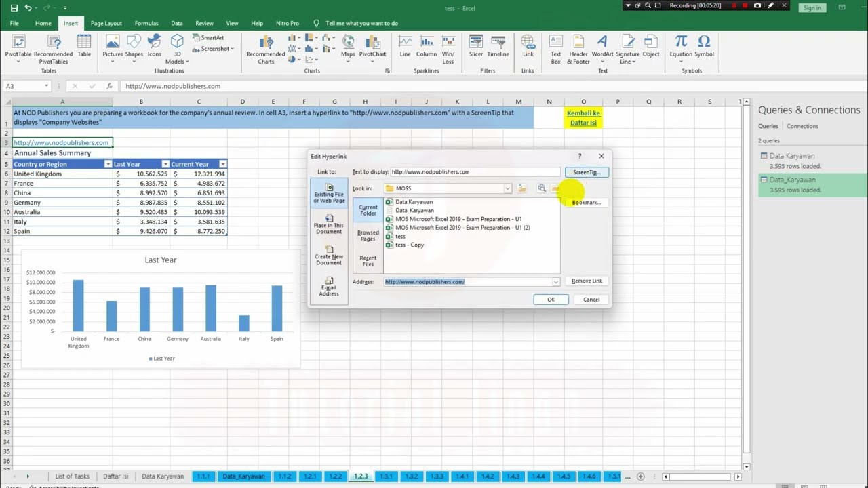The width and height of the screenshot is (868, 488).
Task: Open the Home ribbon tab
Action: click(x=43, y=23)
